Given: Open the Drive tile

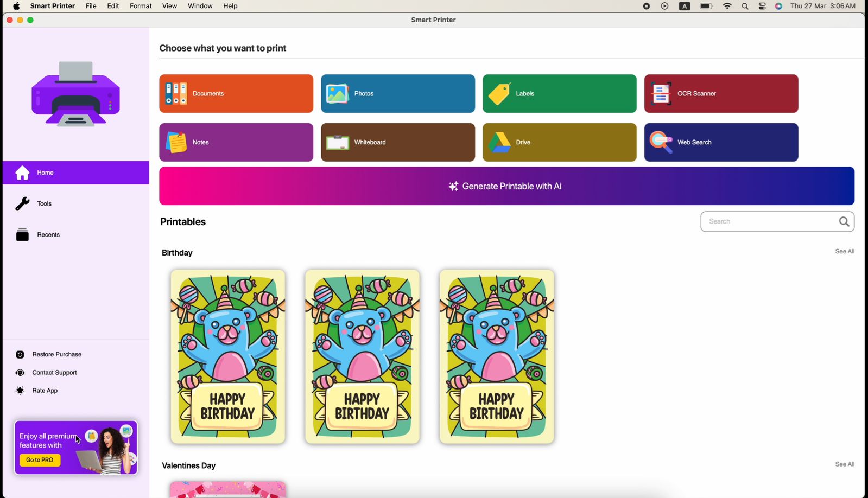Looking at the screenshot, I should (x=559, y=142).
